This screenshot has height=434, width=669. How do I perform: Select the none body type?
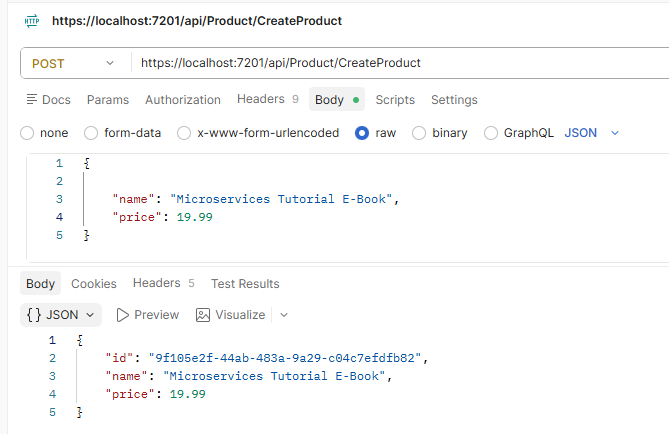pos(44,133)
